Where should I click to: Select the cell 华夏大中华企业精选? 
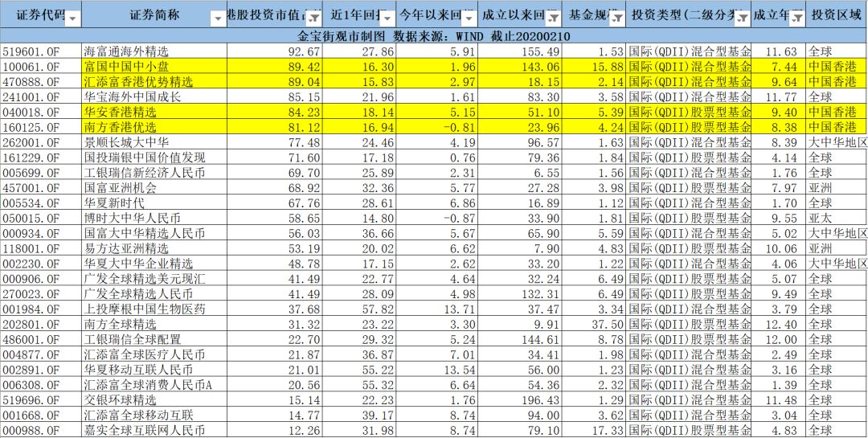154,263
